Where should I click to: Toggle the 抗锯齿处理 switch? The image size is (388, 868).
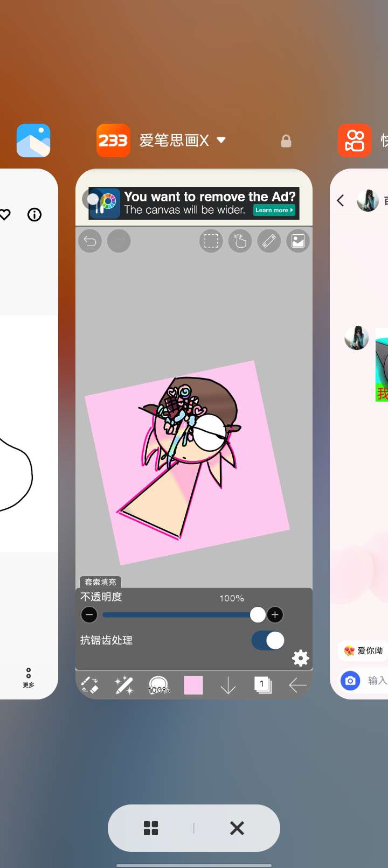[268, 640]
